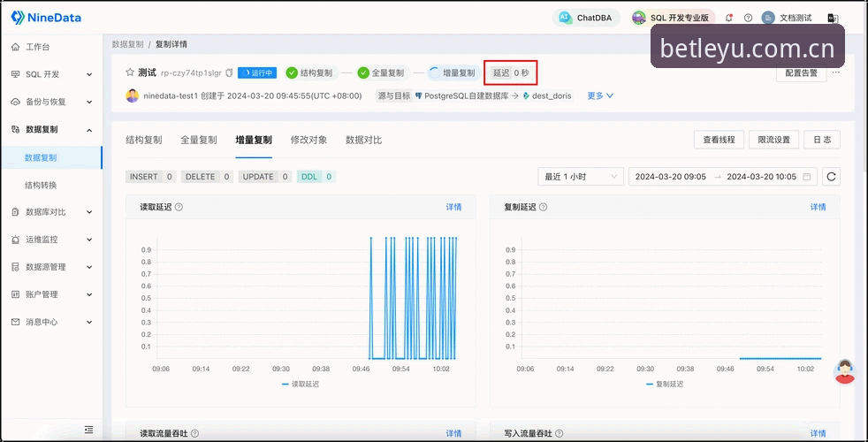
Task: Expand the 数据库对比 menu
Action: pyautogui.click(x=51, y=212)
